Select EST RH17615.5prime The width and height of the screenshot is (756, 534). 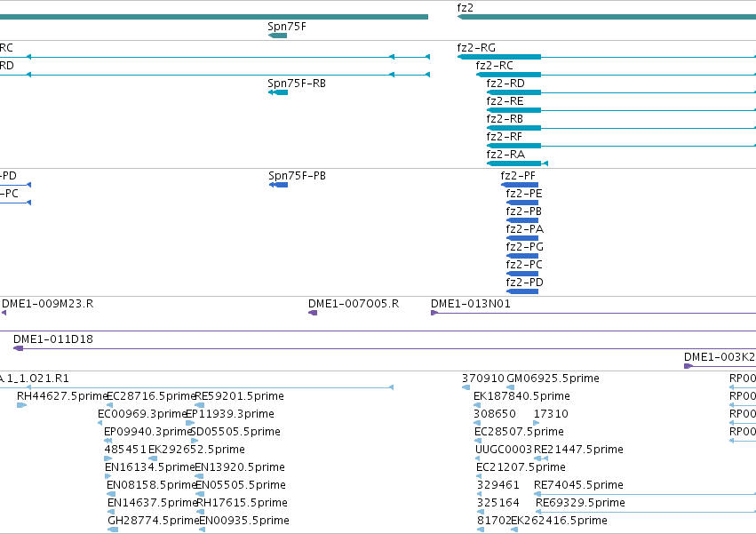pyautogui.click(x=200, y=512)
